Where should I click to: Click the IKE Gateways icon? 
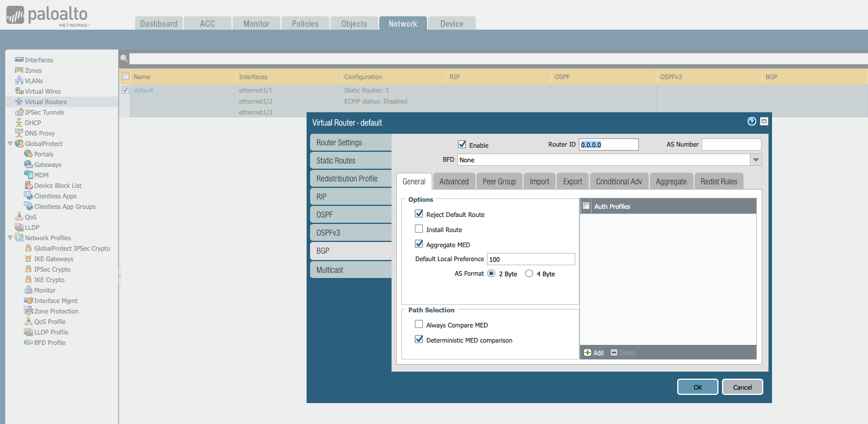pyautogui.click(x=29, y=259)
